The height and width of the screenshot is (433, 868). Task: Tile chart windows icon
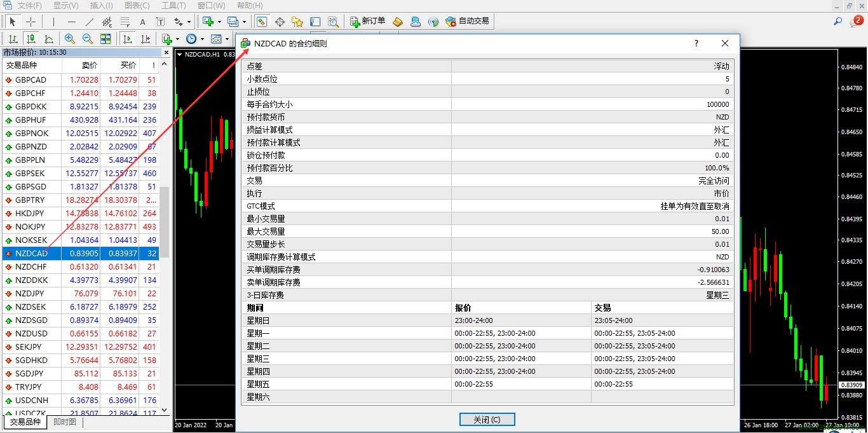[105, 39]
